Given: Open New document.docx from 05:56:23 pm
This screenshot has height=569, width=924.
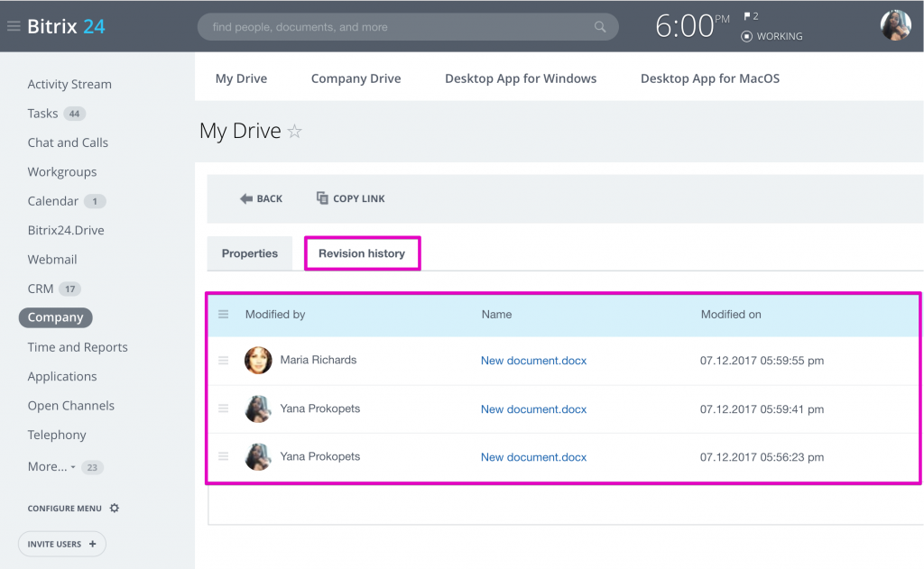Looking at the screenshot, I should tap(533, 457).
